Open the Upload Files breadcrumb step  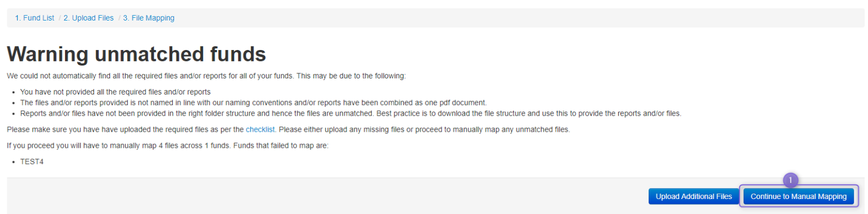pos(88,18)
